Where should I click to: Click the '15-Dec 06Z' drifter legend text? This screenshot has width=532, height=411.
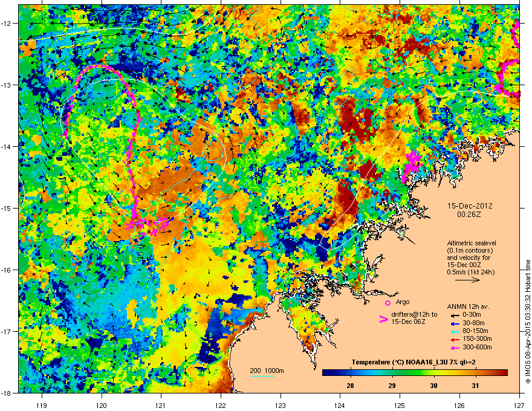point(408,322)
